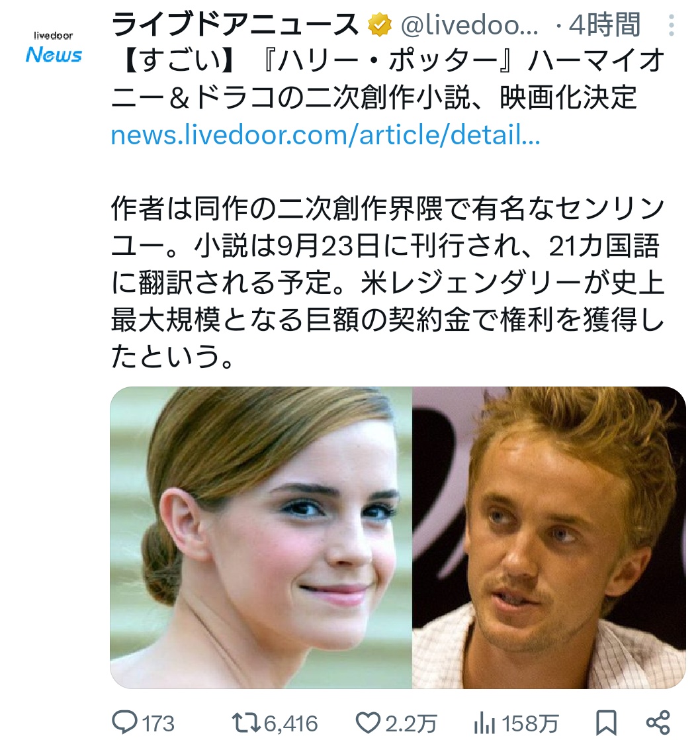Image resolution: width=700 pixels, height=740 pixels.
Task: Tap the retweet arrows icon
Action: (245, 723)
